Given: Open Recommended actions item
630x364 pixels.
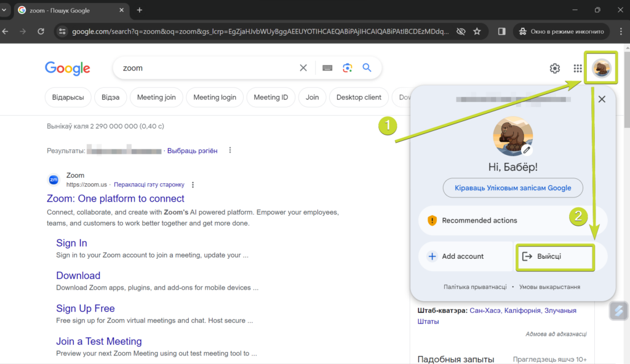Looking at the screenshot, I should 512,221.
